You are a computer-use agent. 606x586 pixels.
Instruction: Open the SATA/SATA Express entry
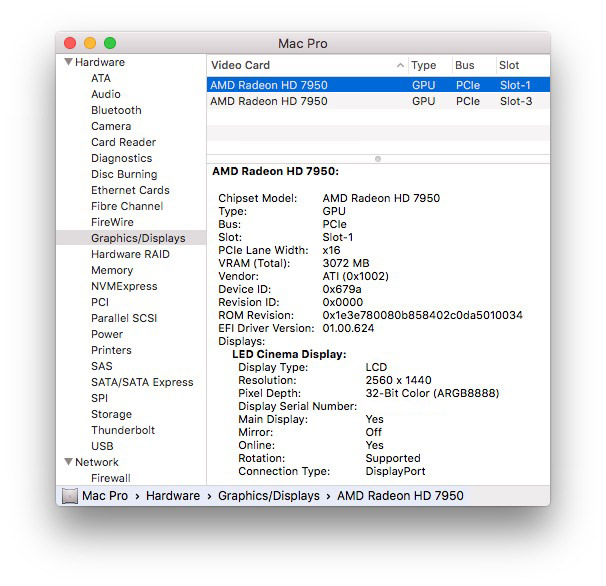click(x=142, y=382)
